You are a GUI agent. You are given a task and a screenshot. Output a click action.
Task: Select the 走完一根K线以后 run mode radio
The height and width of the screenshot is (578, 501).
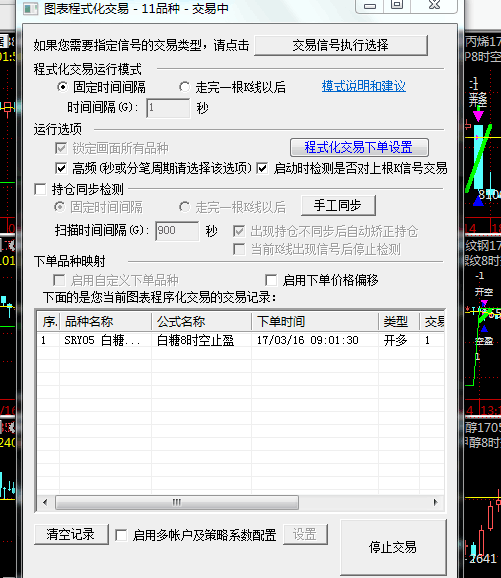(x=184, y=87)
